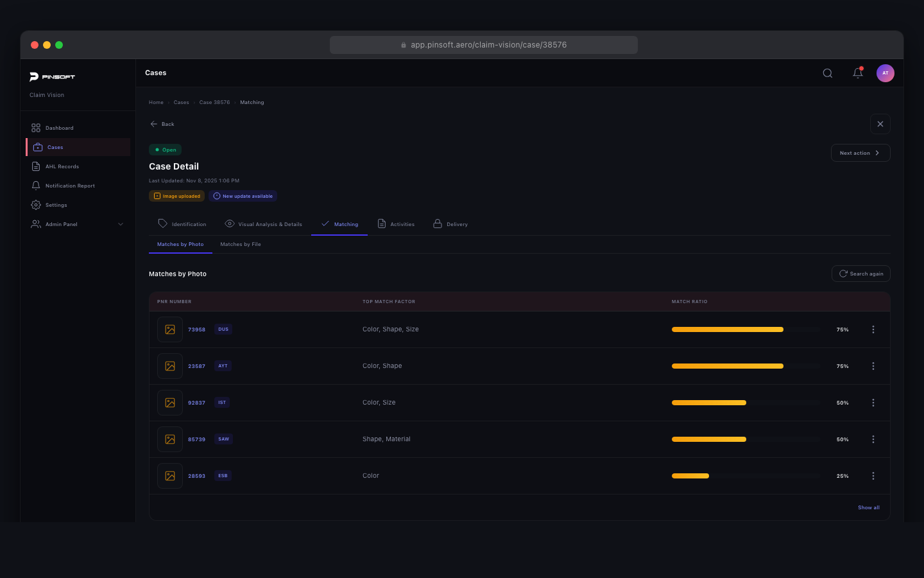Expand the Admin Panel chevron
Viewport: 924px width, 578px height.
[121, 224]
